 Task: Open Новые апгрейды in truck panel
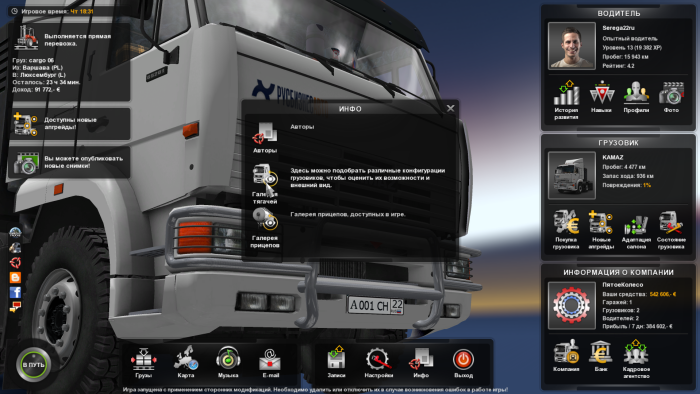(601, 229)
